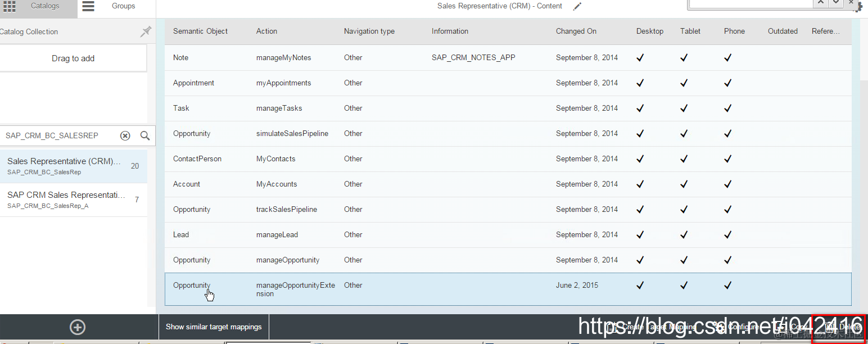Viewport: 868px width, 344px height.
Task: Sort by the Semantic Object column header
Action: 200,31
